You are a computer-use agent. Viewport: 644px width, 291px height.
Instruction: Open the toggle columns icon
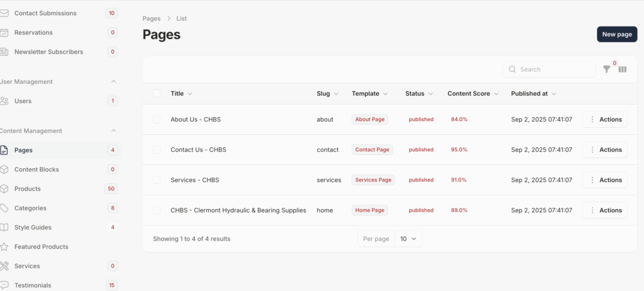click(622, 69)
